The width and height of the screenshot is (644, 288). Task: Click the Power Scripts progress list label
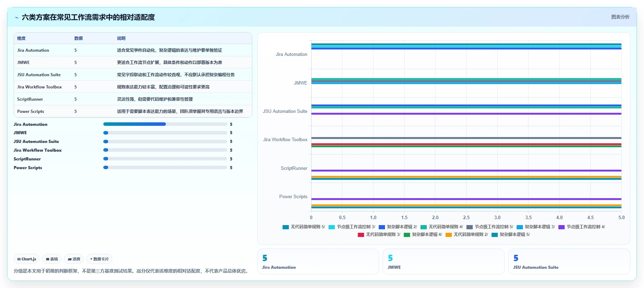(28, 168)
